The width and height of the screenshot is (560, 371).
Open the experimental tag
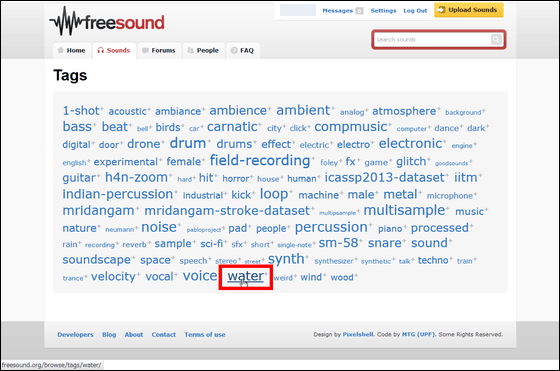(x=125, y=162)
